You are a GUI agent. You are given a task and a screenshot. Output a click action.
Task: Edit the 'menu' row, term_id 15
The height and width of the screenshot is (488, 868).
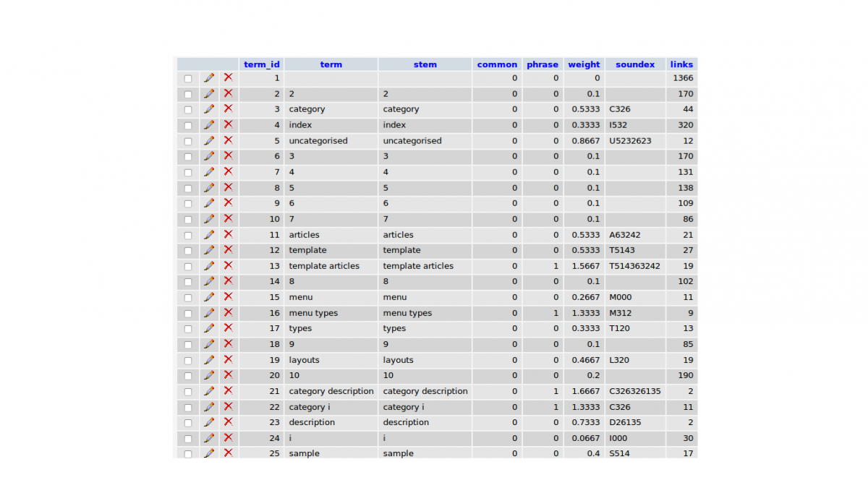(x=209, y=296)
